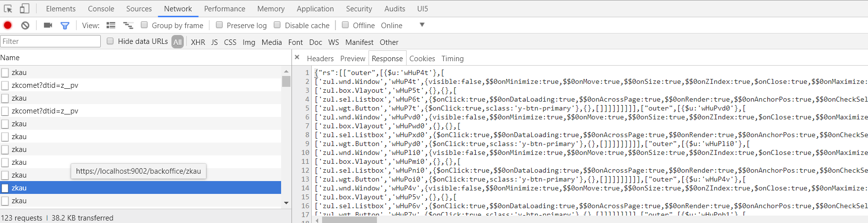Stop recording network log with red button
Image resolution: width=868 pixels, height=223 pixels.
click(7, 25)
